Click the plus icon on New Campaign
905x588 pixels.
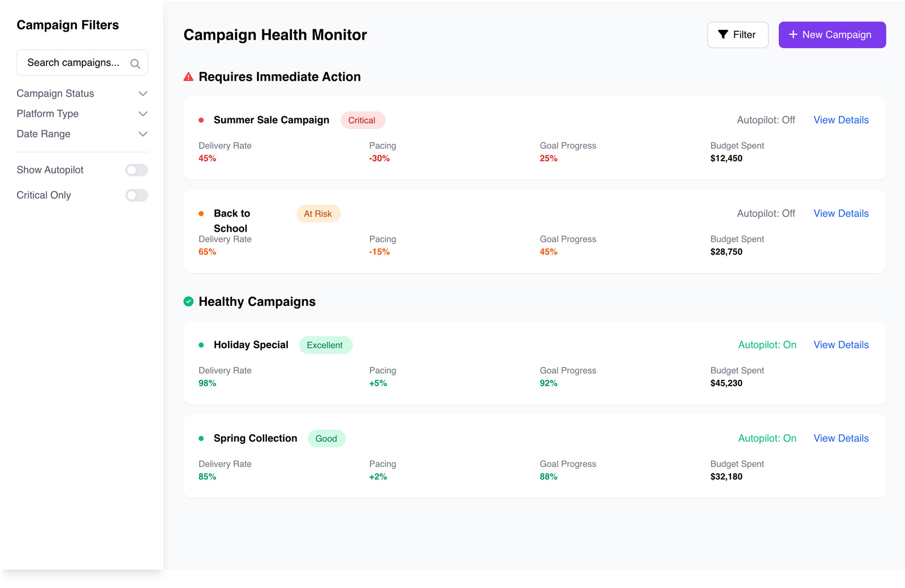tap(793, 34)
